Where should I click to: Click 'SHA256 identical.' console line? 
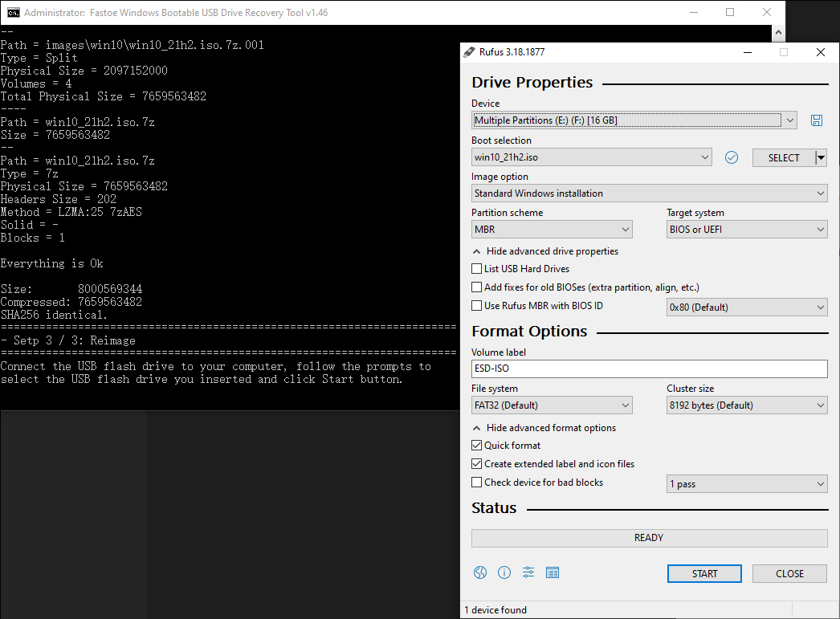(x=54, y=315)
